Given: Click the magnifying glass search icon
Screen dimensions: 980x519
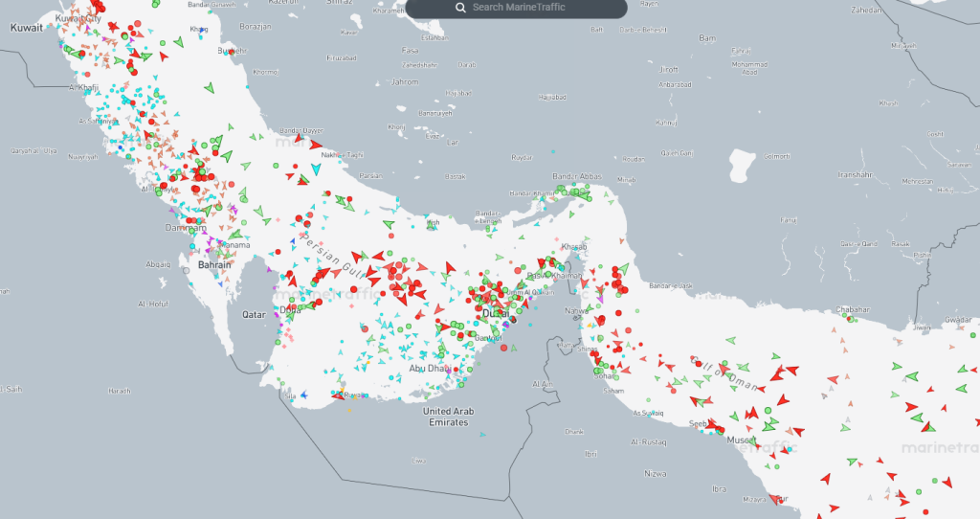Looking at the screenshot, I should (460, 8).
